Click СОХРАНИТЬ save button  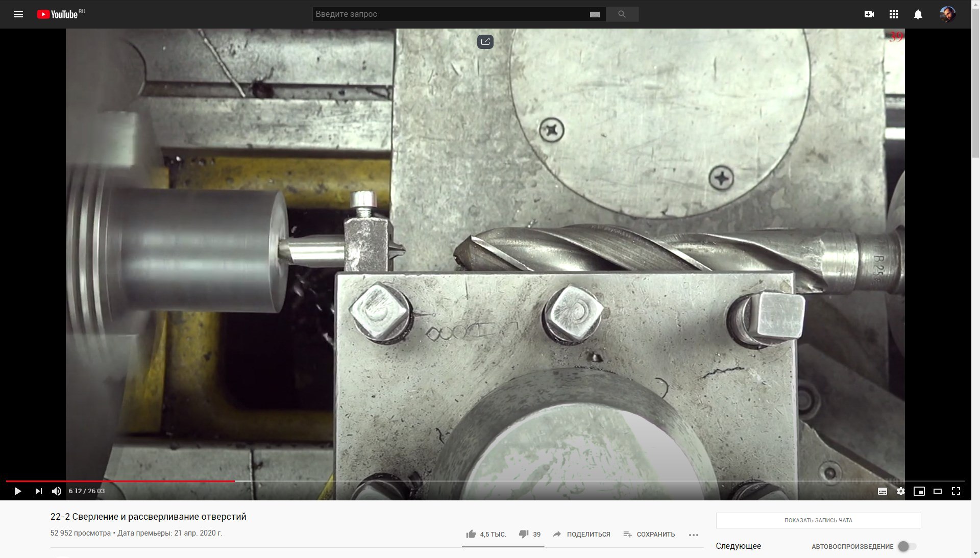point(649,535)
